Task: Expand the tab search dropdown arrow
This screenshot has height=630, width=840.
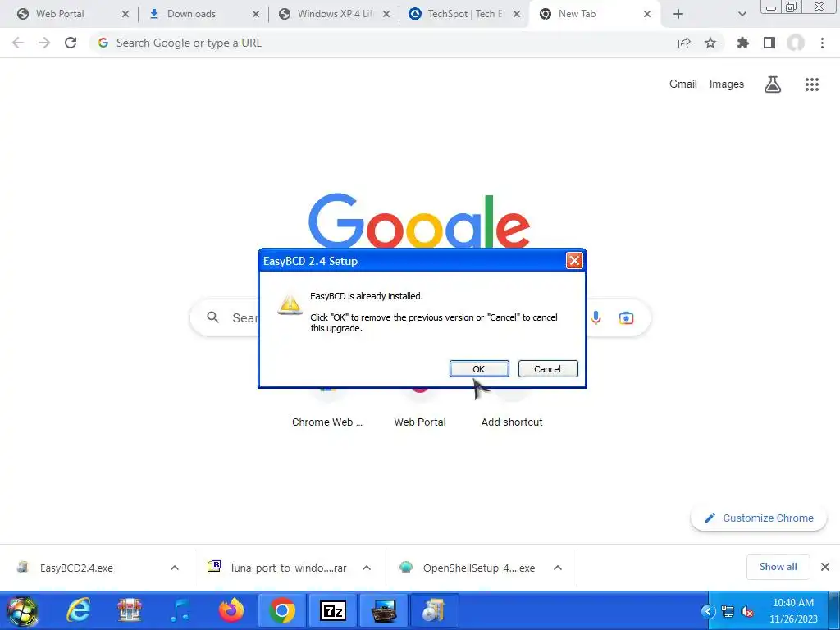Action: 742,15
